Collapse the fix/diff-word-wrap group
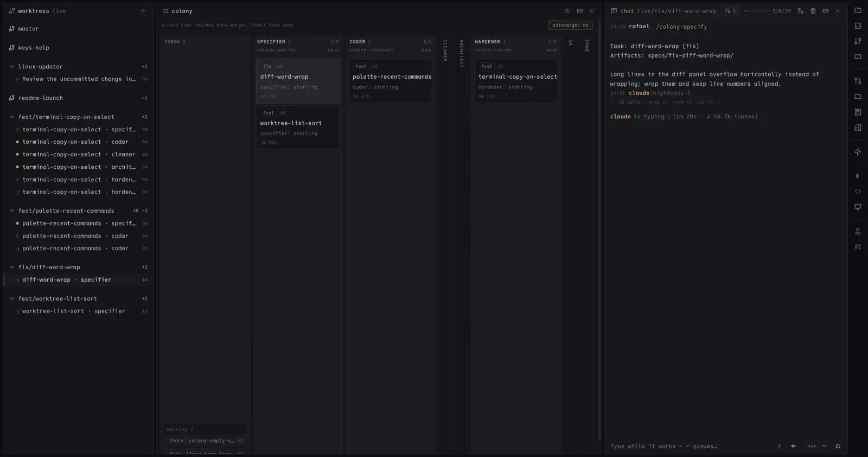Image resolution: width=868 pixels, height=457 pixels. 12,267
